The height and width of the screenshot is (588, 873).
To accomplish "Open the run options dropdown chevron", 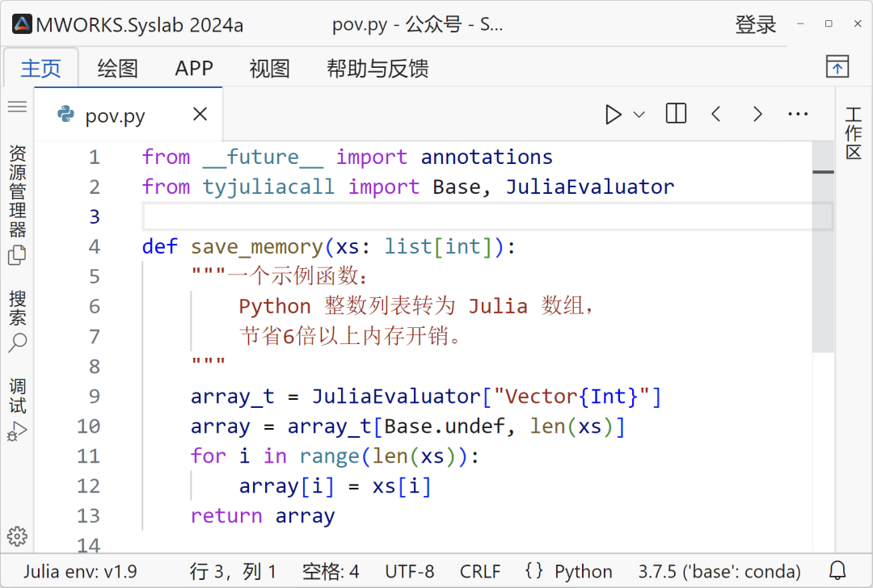I will pyautogui.click(x=639, y=114).
